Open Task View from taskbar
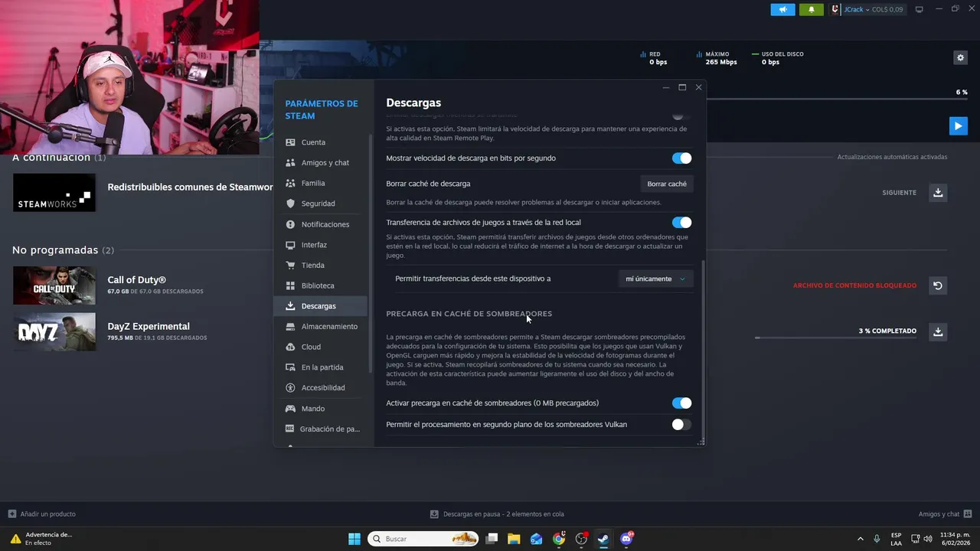 [x=492, y=539]
